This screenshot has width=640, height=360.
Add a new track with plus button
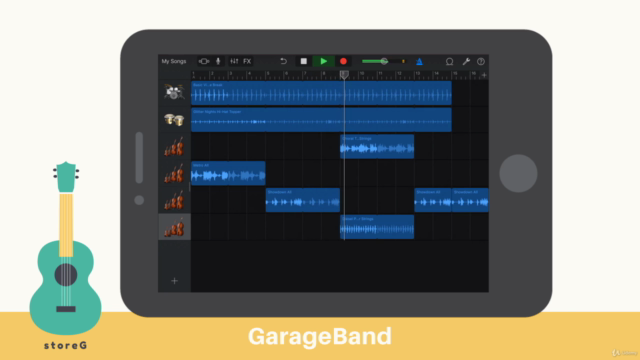(x=174, y=281)
